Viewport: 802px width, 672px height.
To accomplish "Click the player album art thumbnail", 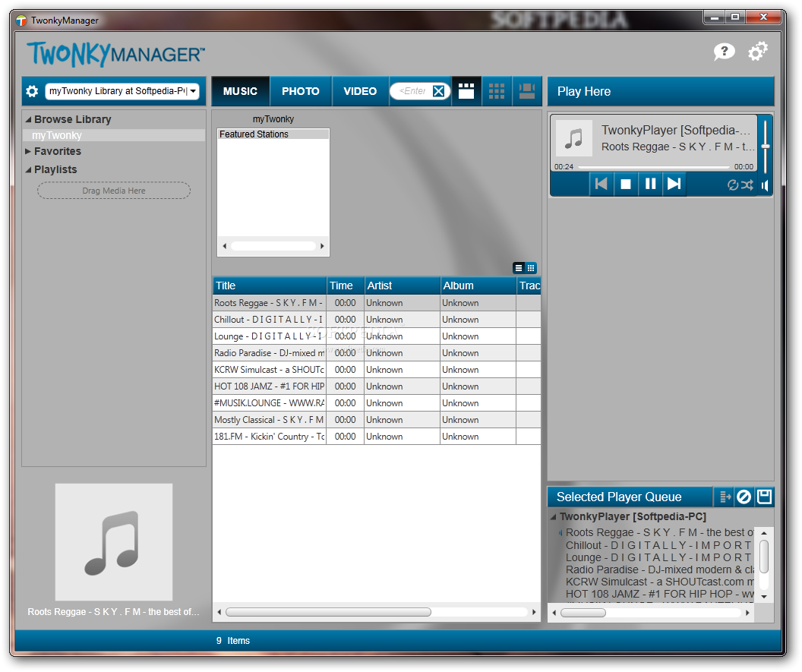I will click(x=574, y=138).
